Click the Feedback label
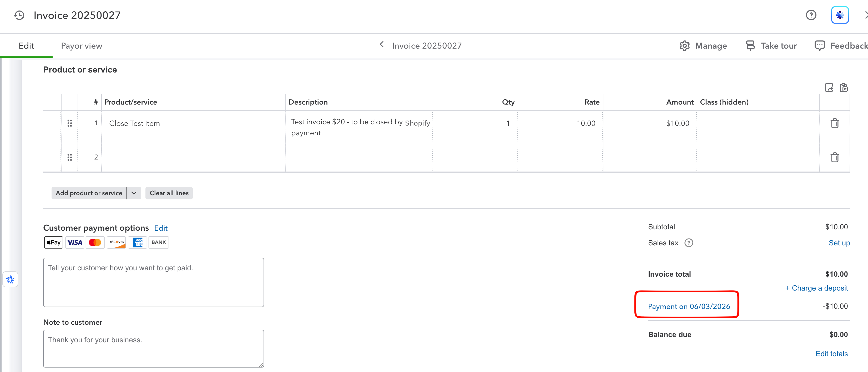This screenshot has width=868, height=372. coord(849,46)
